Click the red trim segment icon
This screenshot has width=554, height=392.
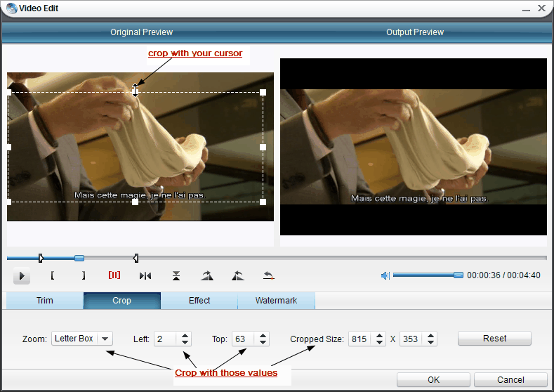pyautogui.click(x=114, y=275)
